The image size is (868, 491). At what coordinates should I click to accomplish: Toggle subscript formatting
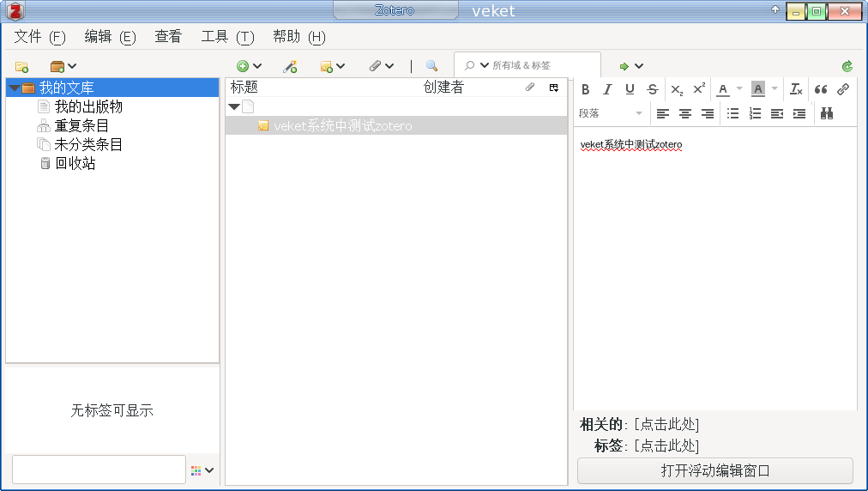[677, 89]
